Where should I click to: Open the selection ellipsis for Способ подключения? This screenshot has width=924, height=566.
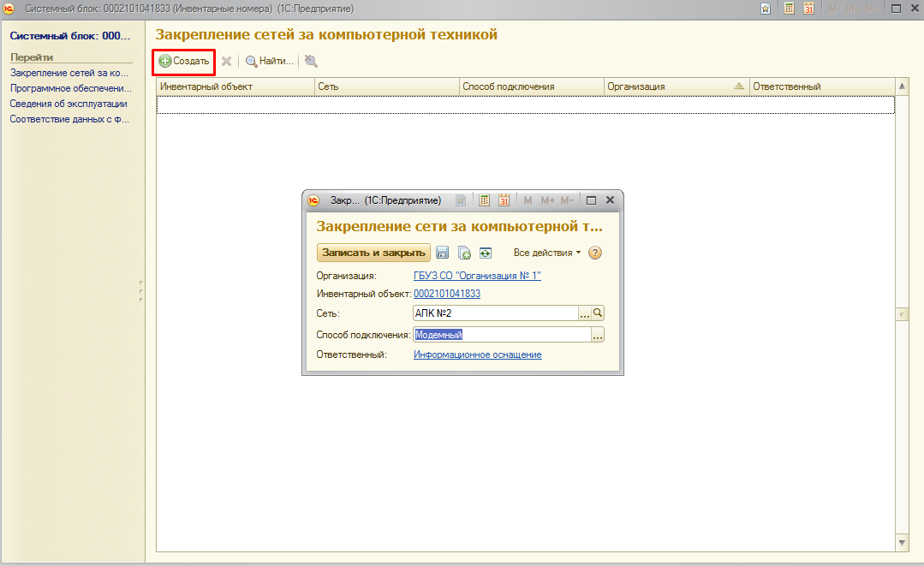[598, 335]
